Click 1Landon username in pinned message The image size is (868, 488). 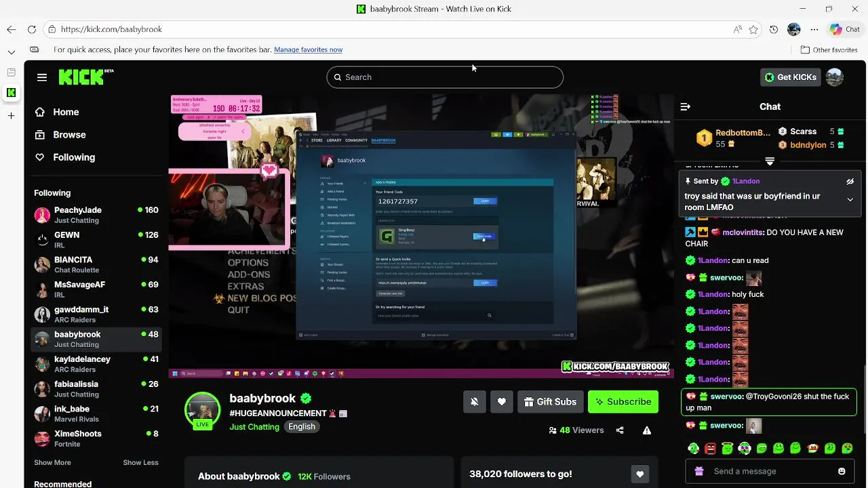click(746, 182)
